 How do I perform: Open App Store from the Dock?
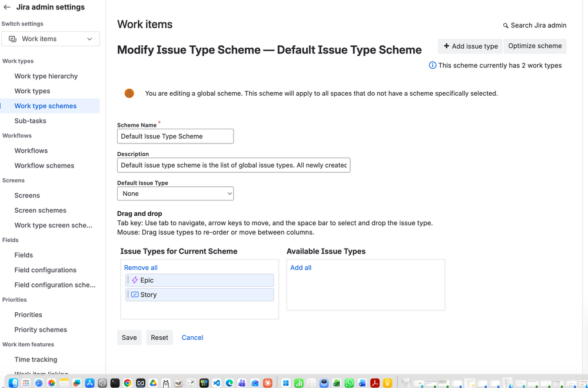tap(89, 383)
